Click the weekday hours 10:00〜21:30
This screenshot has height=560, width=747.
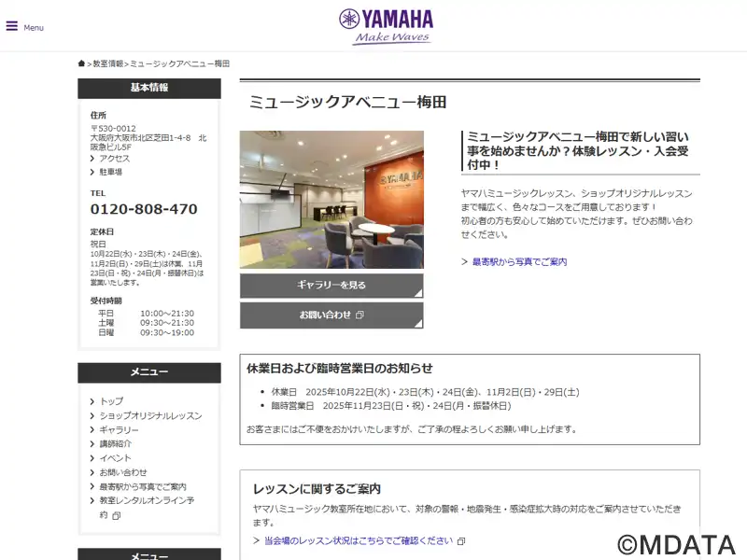(x=167, y=314)
